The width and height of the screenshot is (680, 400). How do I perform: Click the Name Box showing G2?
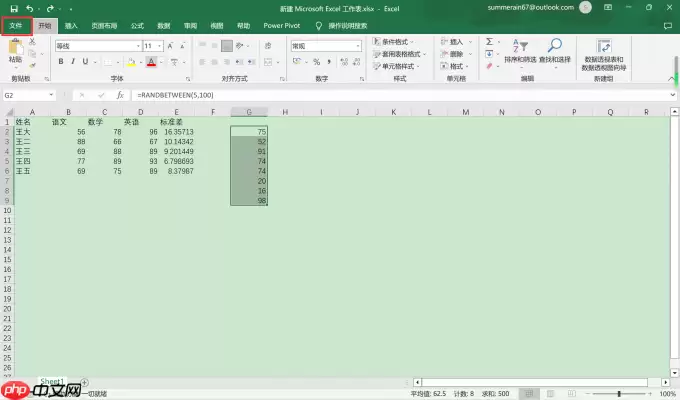(29, 95)
